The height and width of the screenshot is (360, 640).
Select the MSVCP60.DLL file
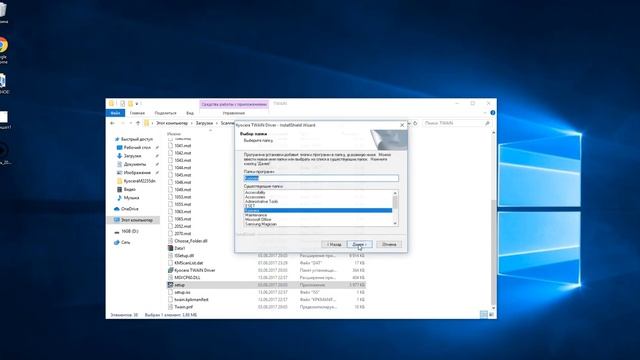click(x=187, y=278)
